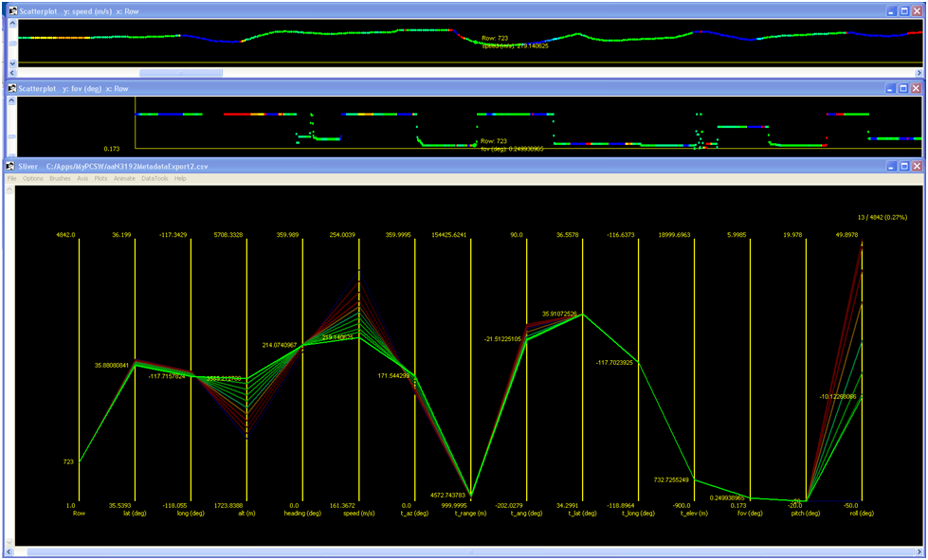Open the Animate menu
The image size is (928, 560).
click(124, 178)
